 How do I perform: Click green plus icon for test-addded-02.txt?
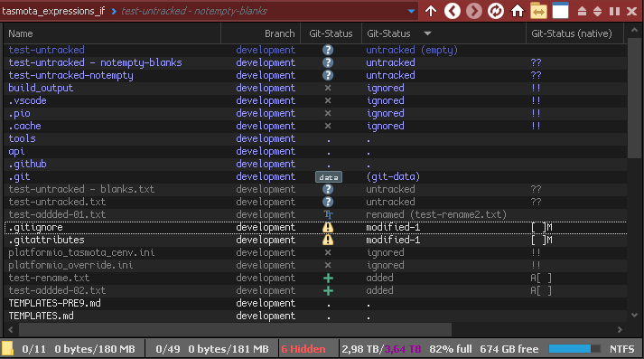pyautogui.click(x=328, y=291)
